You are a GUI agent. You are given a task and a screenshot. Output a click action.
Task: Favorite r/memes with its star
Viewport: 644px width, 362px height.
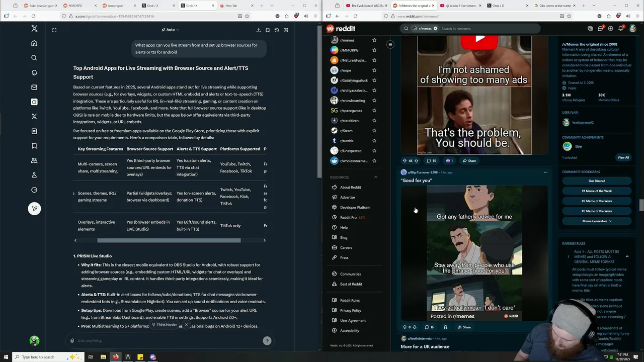coord(374,40)
